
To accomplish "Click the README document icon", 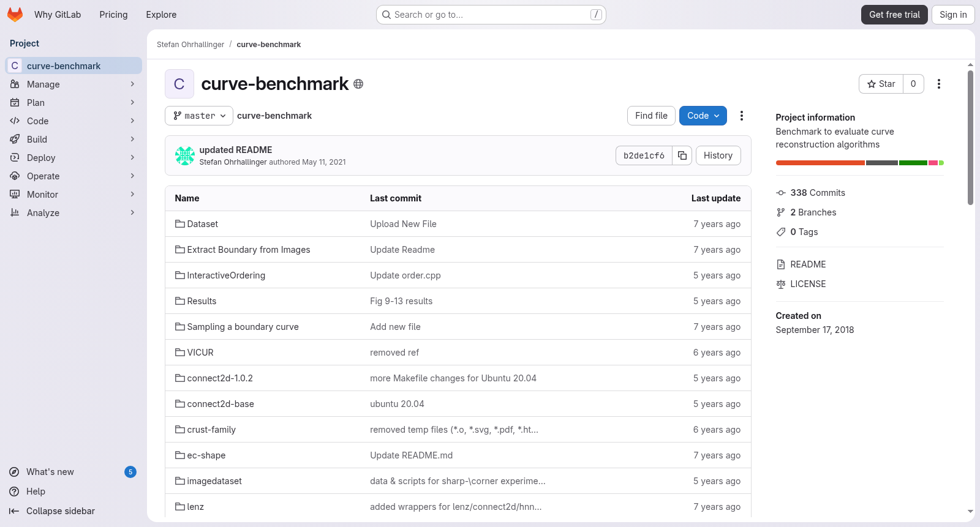I will tap(781, 264).
